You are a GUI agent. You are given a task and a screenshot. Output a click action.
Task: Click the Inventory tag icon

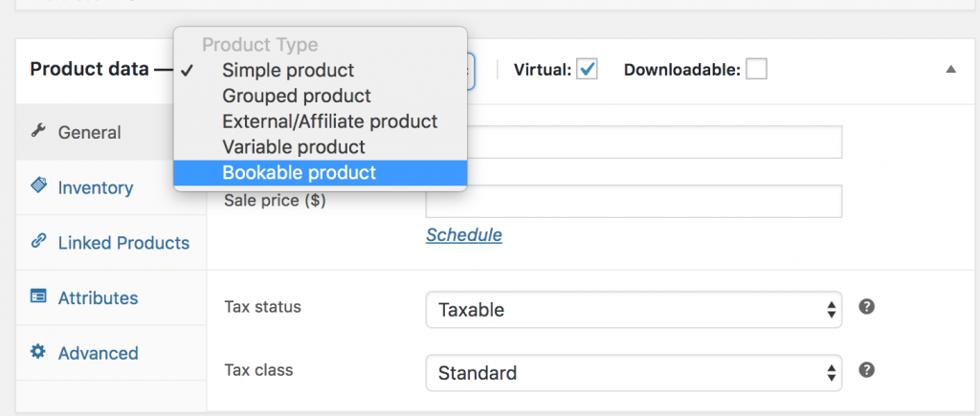click(x=38, y=186)
